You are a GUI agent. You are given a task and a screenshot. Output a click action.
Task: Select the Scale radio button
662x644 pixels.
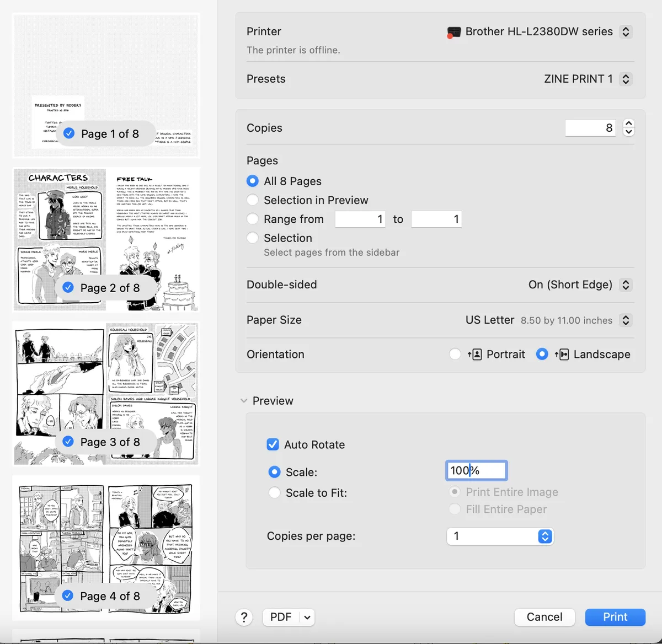tap(274, 472)
